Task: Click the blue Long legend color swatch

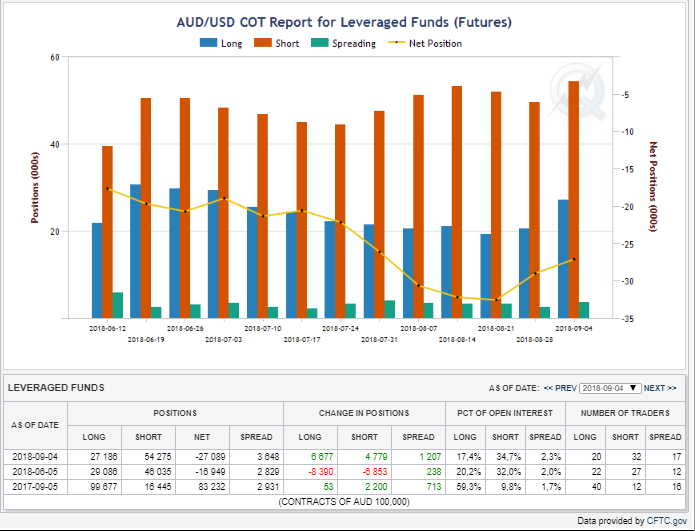Action: 208,43
